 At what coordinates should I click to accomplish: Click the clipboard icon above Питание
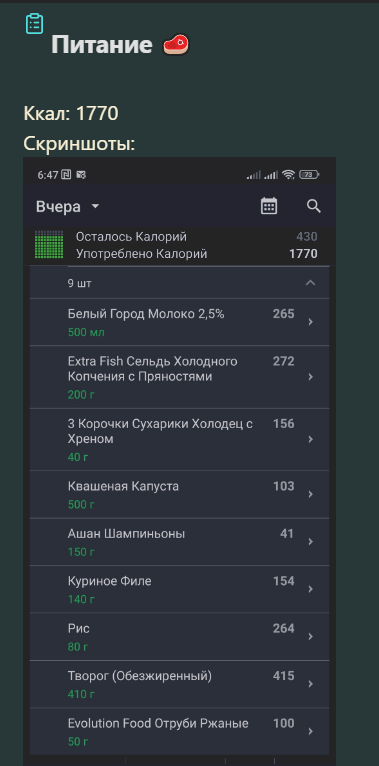point(34,23)
